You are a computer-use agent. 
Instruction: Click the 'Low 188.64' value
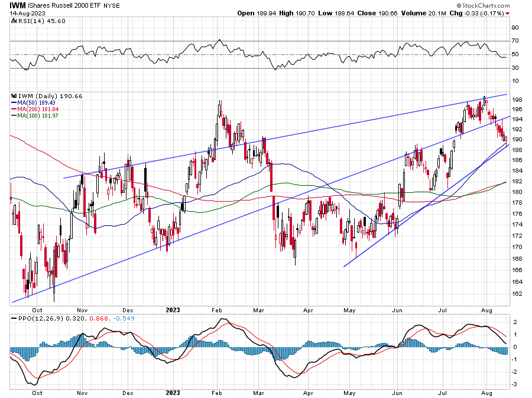click(x=336, y=13)
